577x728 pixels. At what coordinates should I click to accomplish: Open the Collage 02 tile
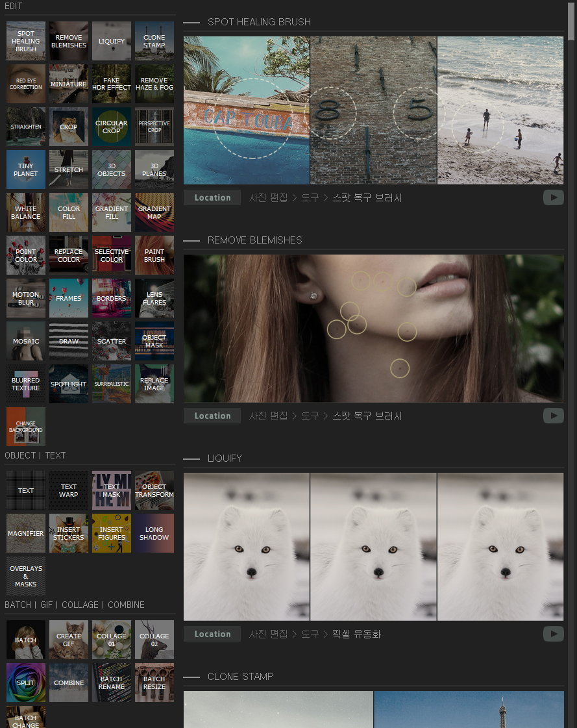pos(154,640)
